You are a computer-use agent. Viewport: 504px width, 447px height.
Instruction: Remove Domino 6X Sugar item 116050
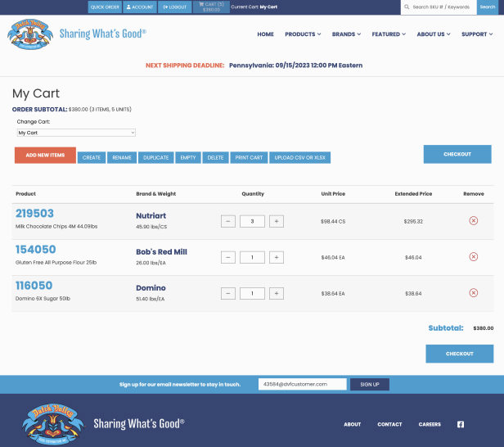click(473, 292)
